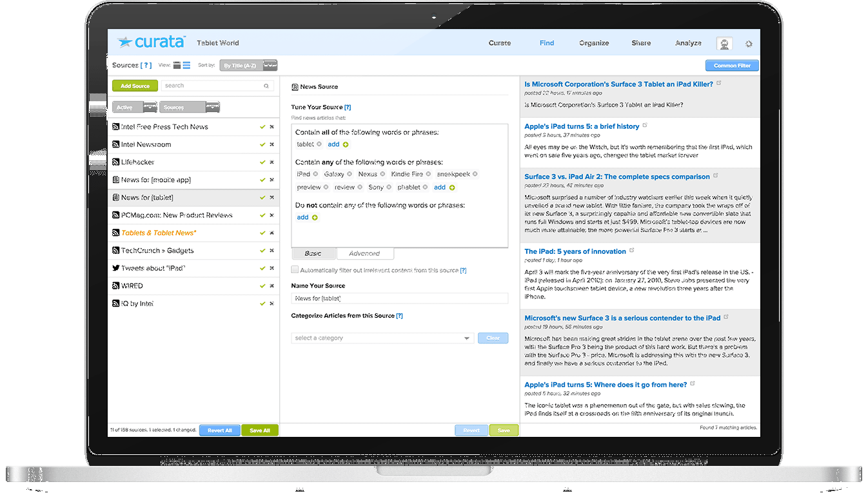Screen dimensions: 868x502
Task: Open "Microsoft's new Surface 3 is a serious contender" article
Action: coord(622,318)
